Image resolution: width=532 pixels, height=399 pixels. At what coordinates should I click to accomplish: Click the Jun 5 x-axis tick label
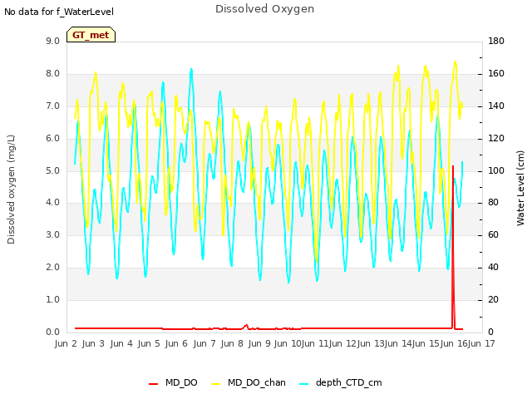[x=149, y=343]
